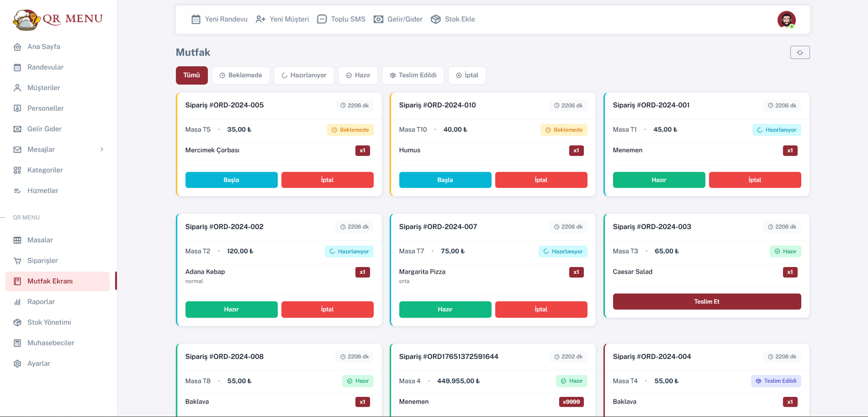The height and width of the screenshot is (417, 868).
Task: Go to Stok Yönetimi page
Action: 49,323
